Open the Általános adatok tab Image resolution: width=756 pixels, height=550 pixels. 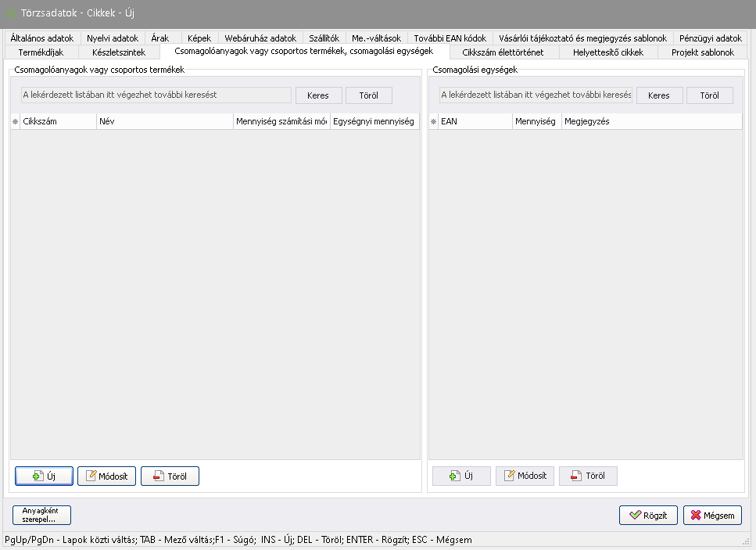[x=42, y=38]
